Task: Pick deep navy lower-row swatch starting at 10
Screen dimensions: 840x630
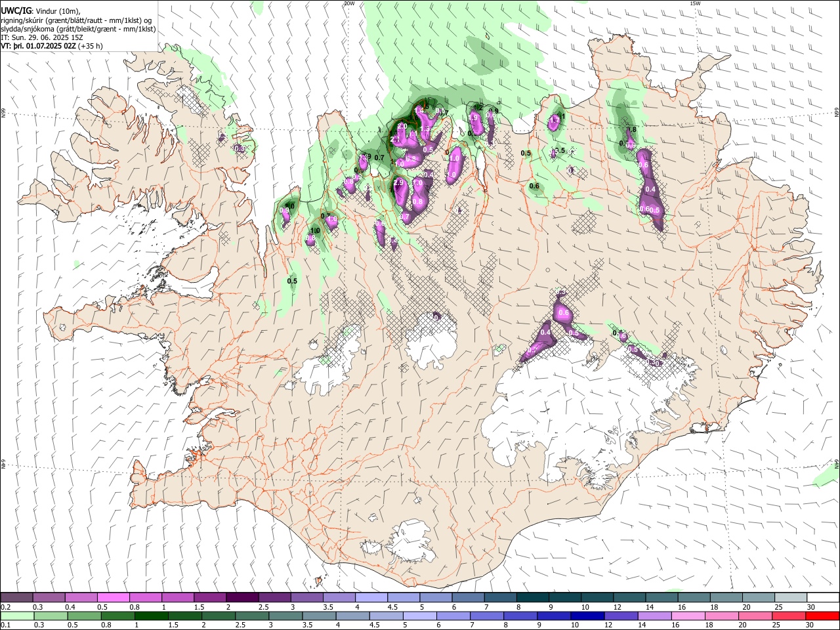Action: [587, 616]
